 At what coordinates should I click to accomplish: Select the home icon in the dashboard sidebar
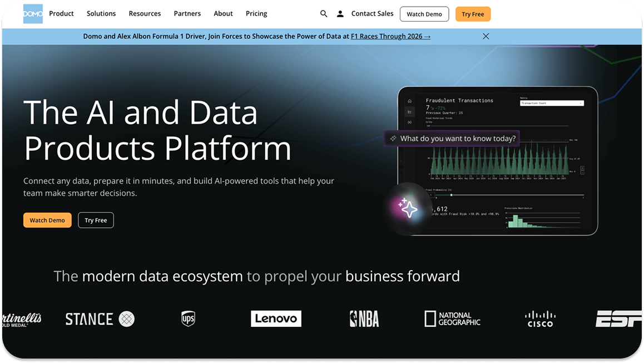pyautogui.click(x=410, y=101)
